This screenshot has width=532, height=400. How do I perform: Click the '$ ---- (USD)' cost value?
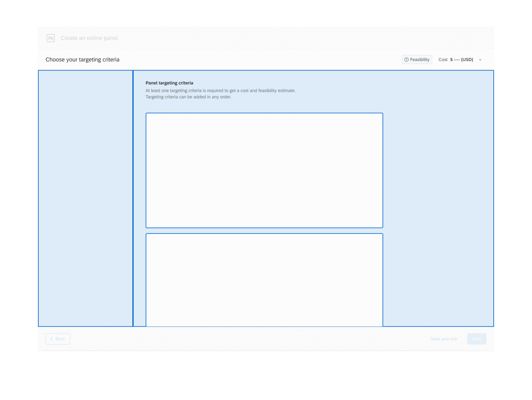coord(461,60)
